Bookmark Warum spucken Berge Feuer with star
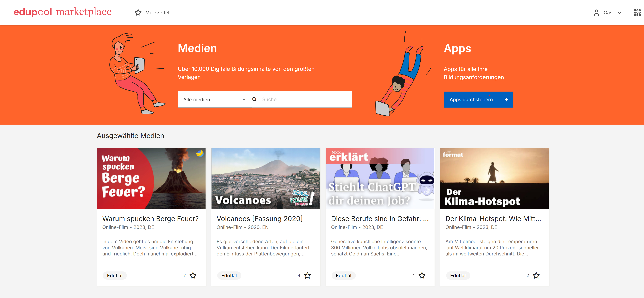Viewport: 644px width, 298px height. click(193, 276)
